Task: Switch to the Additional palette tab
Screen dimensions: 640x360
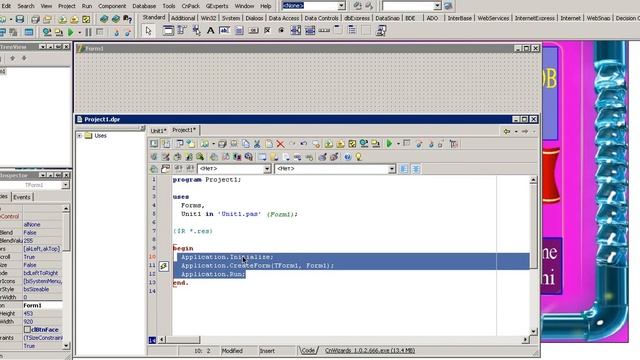Action: click(183, 18)
